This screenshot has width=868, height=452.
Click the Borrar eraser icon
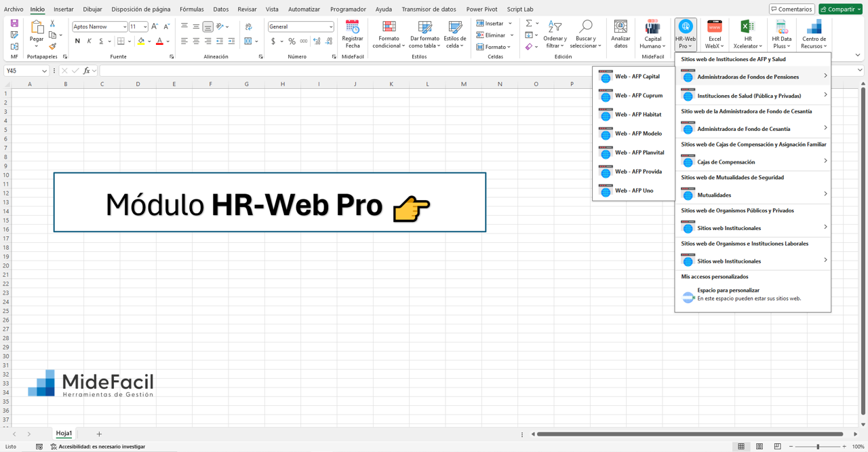(x=529, y=46)
